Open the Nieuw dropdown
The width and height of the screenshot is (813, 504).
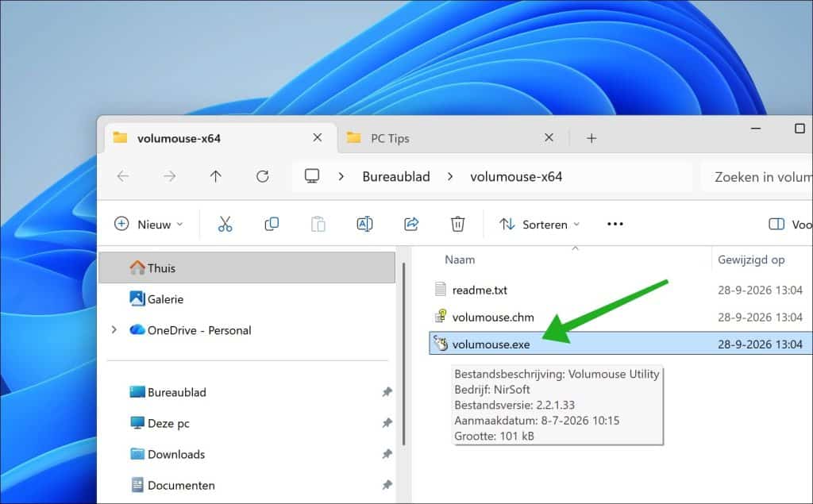point(148,224)
